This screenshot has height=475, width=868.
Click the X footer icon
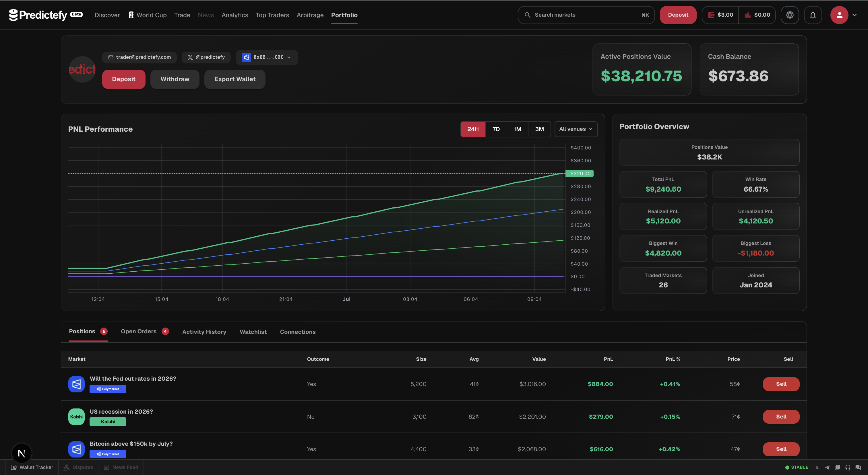pos(817,467)
